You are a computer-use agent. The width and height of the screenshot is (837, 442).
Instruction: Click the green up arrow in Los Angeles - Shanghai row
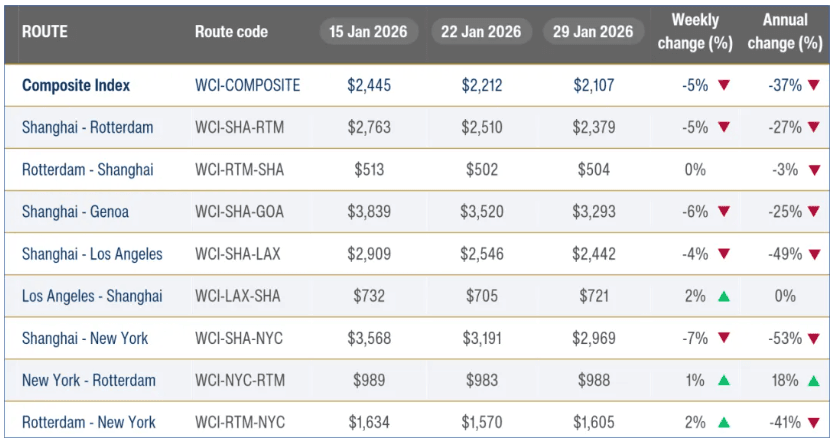[x=724, y=297]
